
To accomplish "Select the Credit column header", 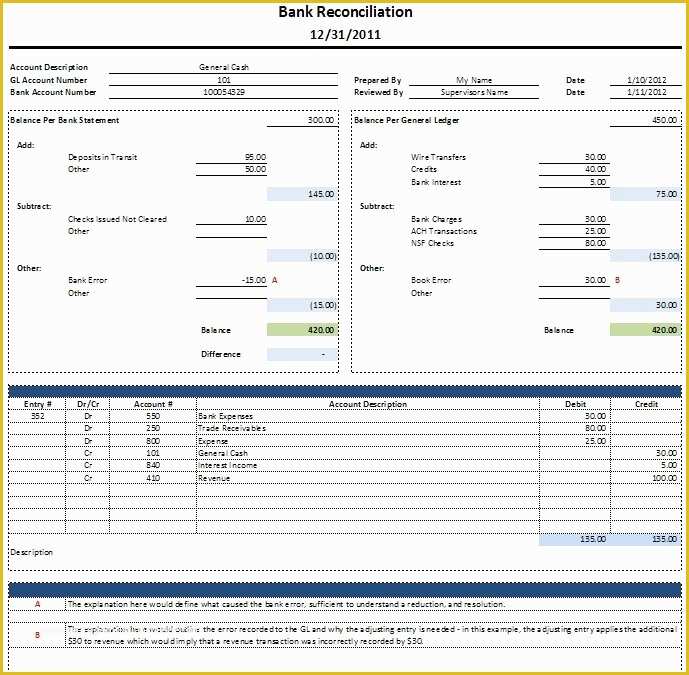I will point(646,404).
